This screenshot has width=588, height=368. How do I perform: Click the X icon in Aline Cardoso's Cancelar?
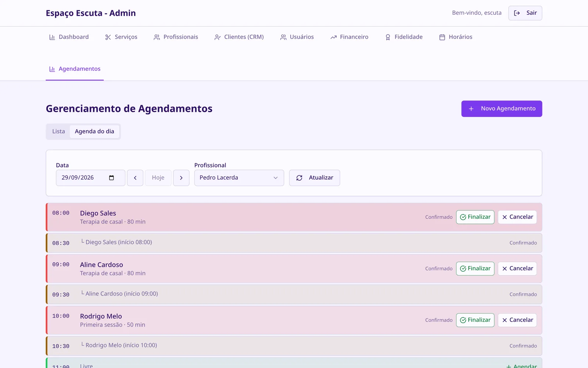click(x=505, y=269)
